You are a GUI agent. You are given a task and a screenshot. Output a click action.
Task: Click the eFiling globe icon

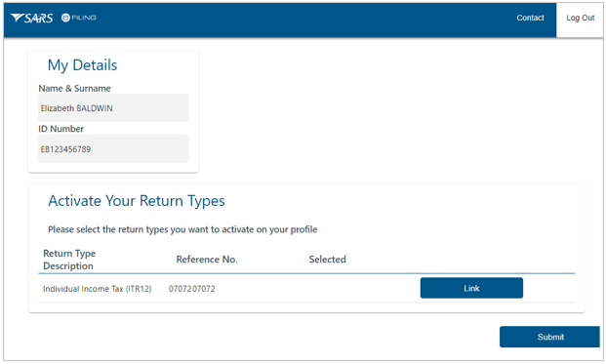[65, 18]
